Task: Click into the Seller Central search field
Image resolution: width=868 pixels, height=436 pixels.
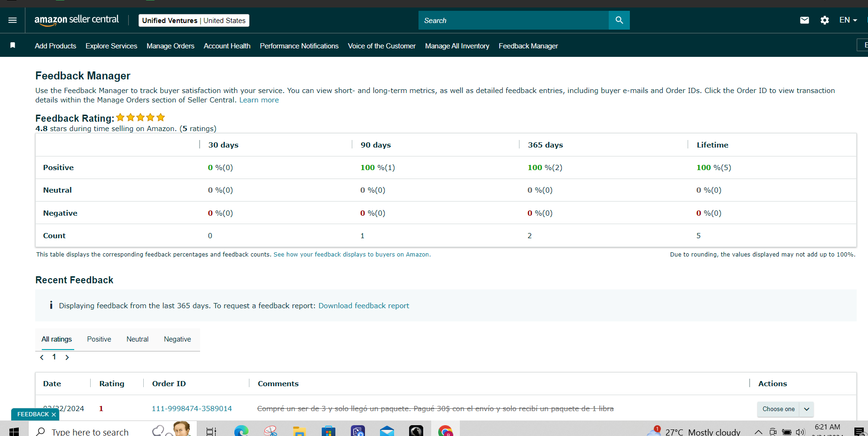Action: tap(513, 20)
